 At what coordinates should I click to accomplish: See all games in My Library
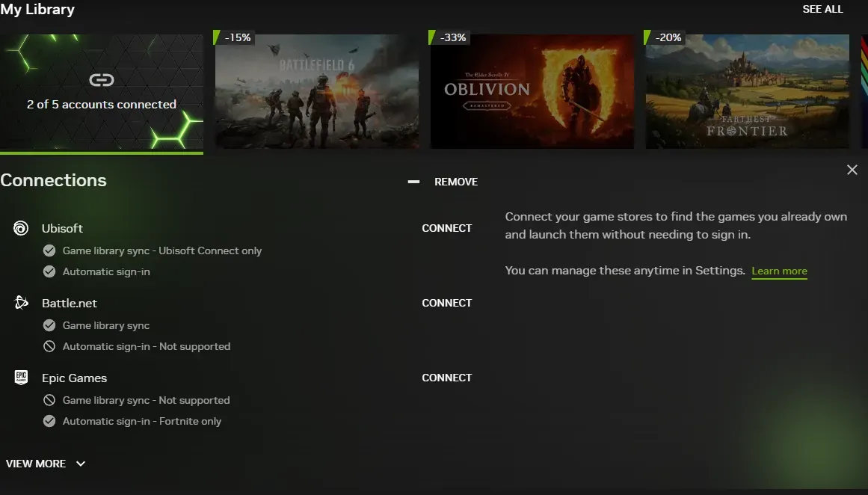[822, 9]
